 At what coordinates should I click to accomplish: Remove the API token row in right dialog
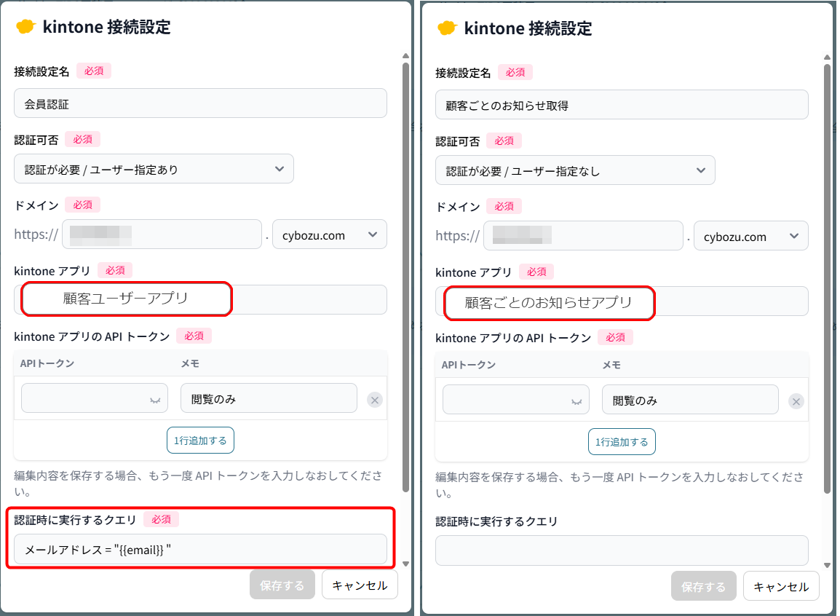796,402
